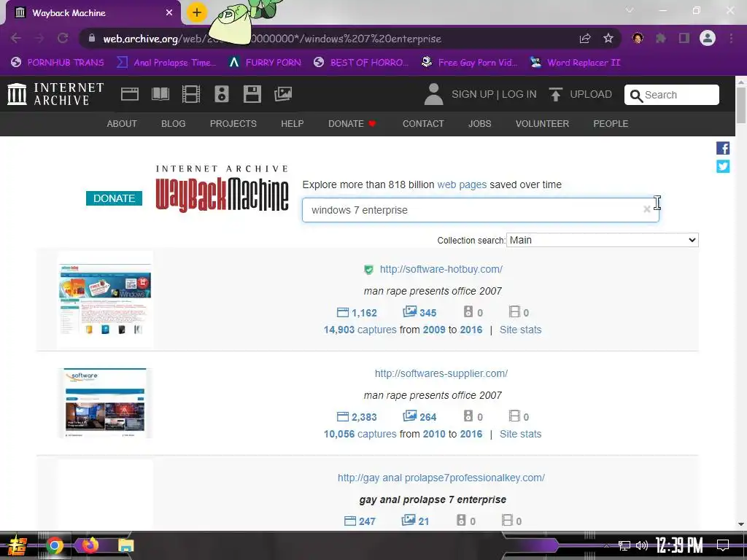
Task: Open the Internet Archive home logo
Action: [x=55, y=94]
